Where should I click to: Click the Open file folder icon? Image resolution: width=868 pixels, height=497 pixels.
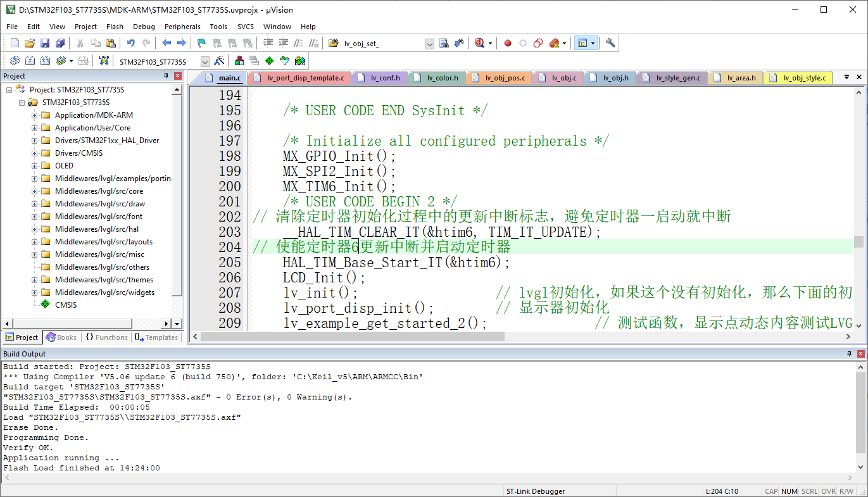pyautogui.click(x=30, y=43)
